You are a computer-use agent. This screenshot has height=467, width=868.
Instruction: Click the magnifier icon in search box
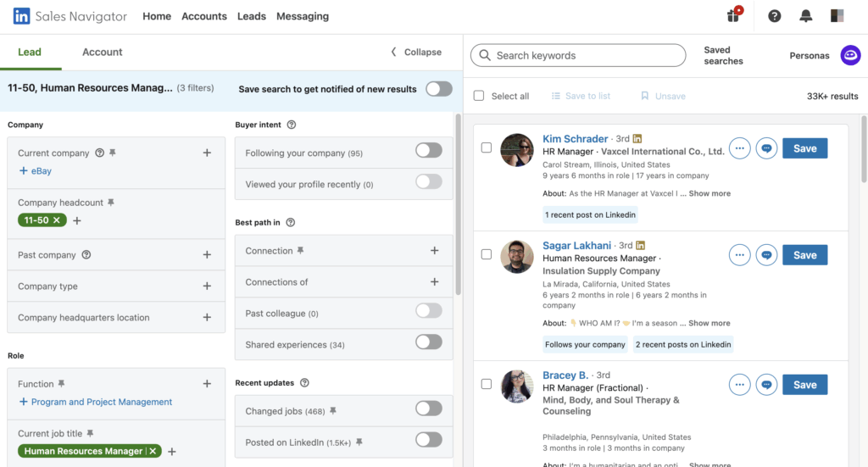point(485,55)
